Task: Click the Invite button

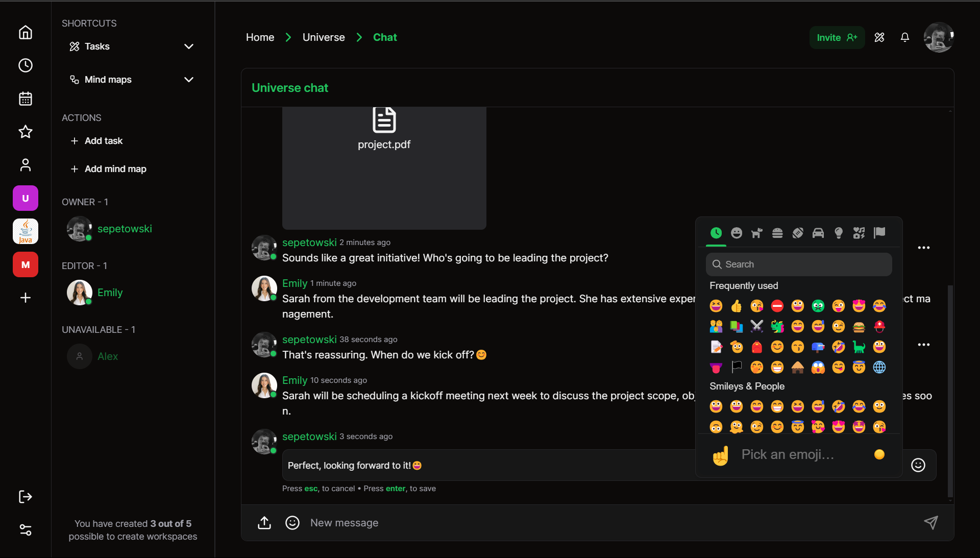Action: pyautogui.click(x=837, y=37)
